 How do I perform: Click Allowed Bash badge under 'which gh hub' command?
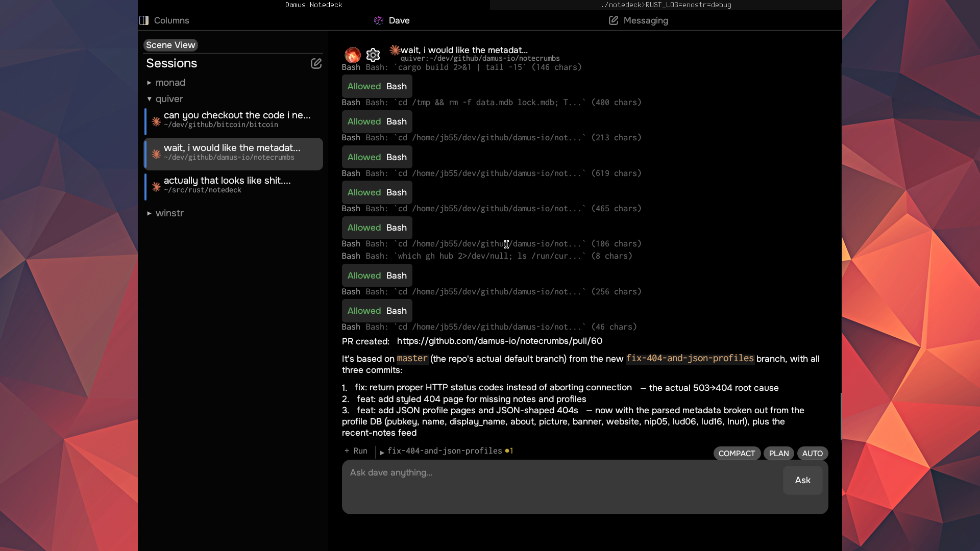(377, 275)
